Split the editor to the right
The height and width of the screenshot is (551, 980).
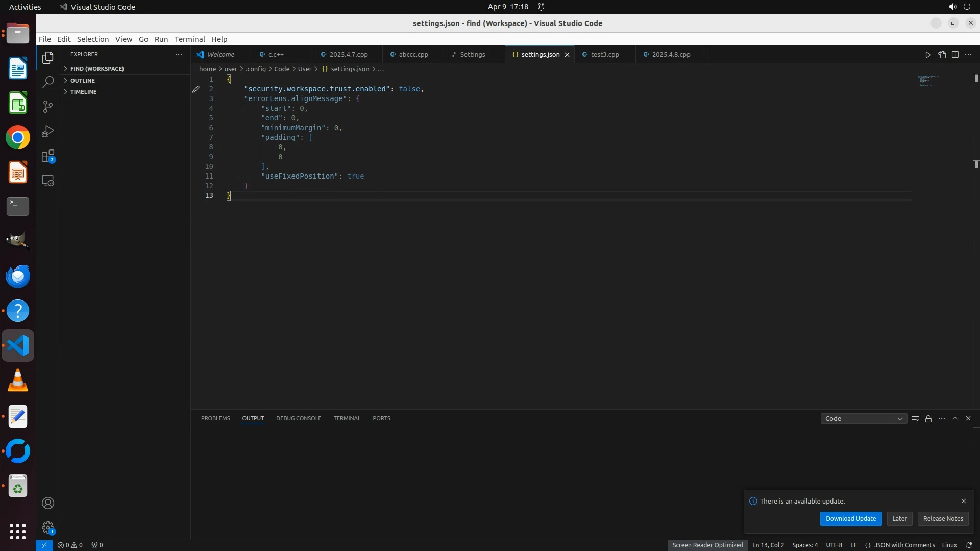[955, 55]
